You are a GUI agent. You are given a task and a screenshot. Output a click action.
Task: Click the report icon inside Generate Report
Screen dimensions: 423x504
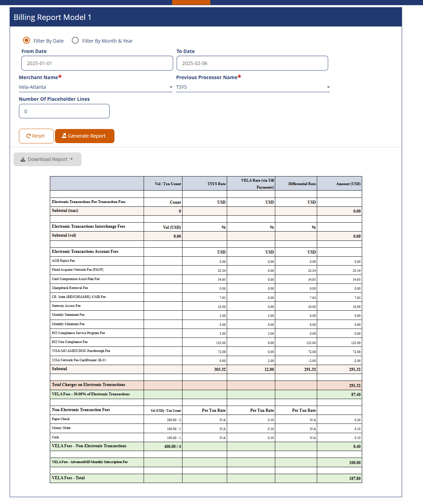click(64, 136)
